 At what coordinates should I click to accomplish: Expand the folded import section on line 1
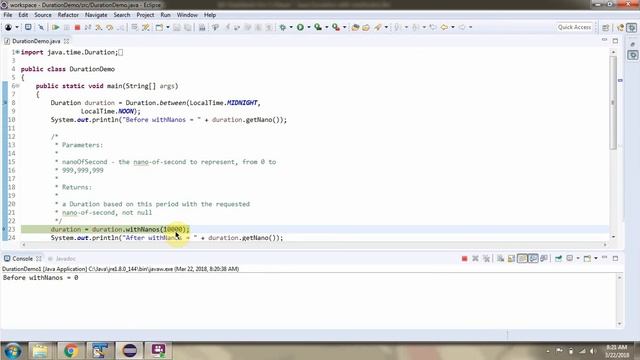click(17, 52)
